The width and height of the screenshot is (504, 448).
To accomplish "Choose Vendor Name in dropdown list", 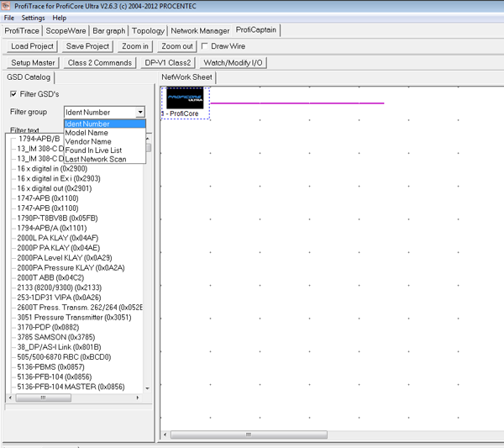I will tap(105, 141).
